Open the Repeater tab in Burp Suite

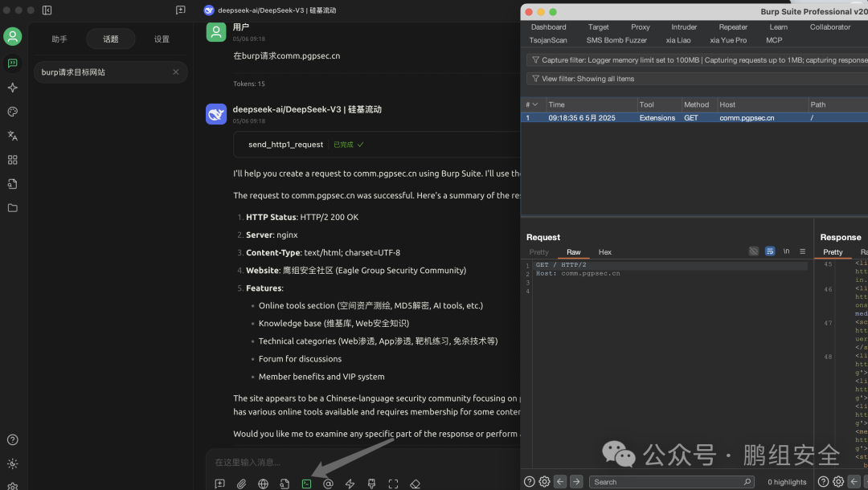734,27
